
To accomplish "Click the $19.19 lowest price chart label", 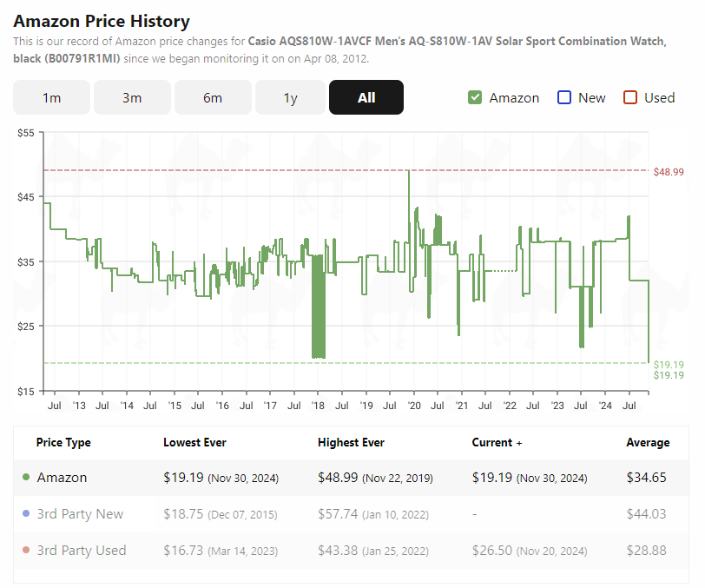I will click(669, 365).
